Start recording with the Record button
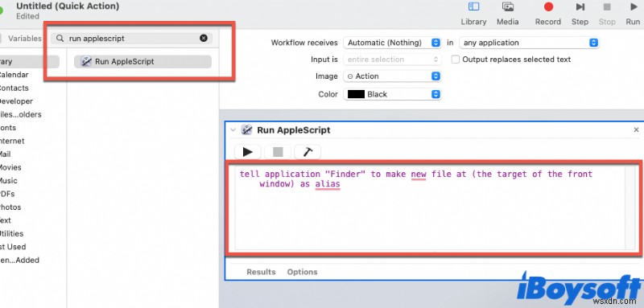This screenshot has width=644, height=308. (x=548, y=7)
